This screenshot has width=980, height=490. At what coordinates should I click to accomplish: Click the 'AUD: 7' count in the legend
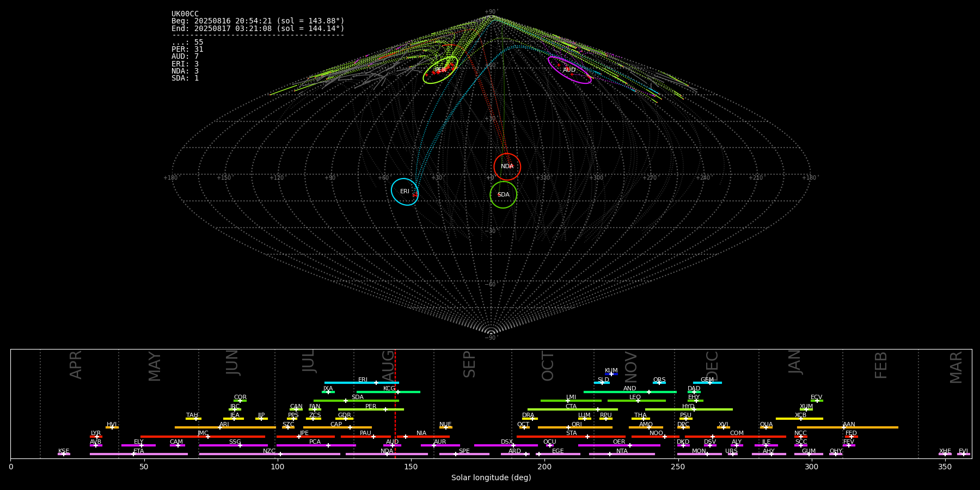(x=185, y=57)
